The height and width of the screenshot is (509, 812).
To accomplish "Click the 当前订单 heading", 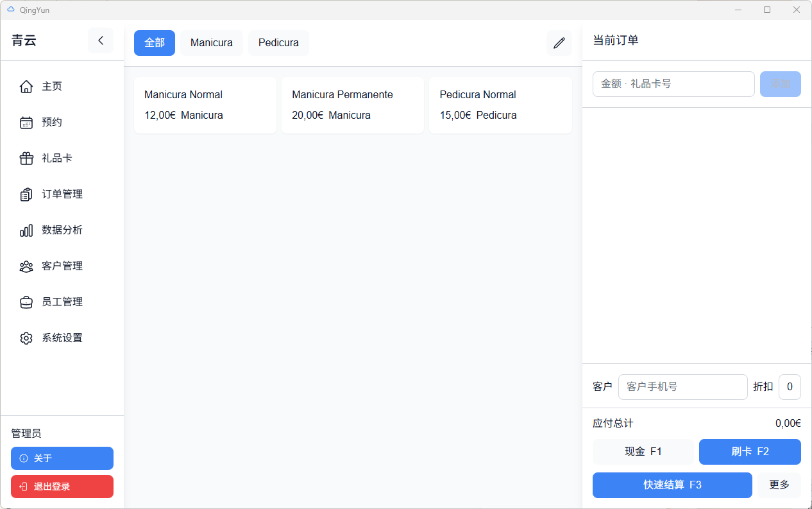I will tap(616, 40).
